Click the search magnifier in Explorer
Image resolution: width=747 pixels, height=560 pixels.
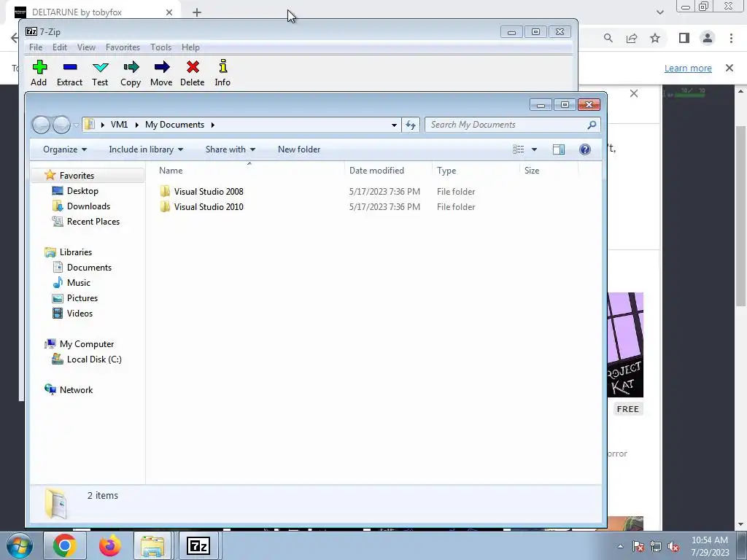pos(592,125)
